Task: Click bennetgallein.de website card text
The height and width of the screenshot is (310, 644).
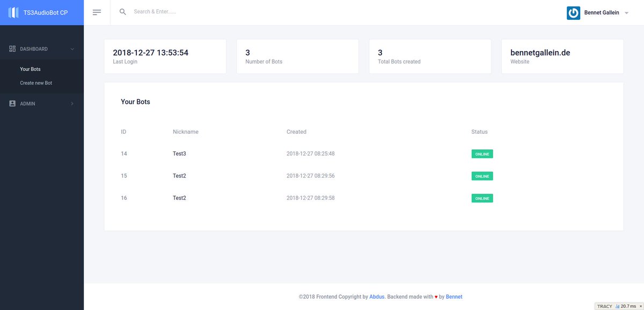Action: (540, 53)
